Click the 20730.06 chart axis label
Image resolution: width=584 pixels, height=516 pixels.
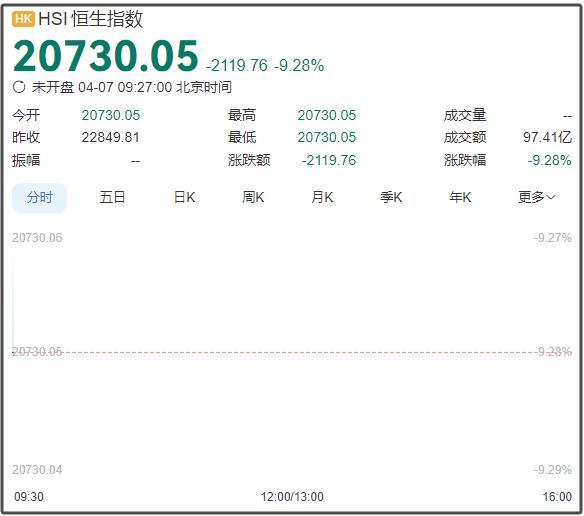click(x=37, y=238)
